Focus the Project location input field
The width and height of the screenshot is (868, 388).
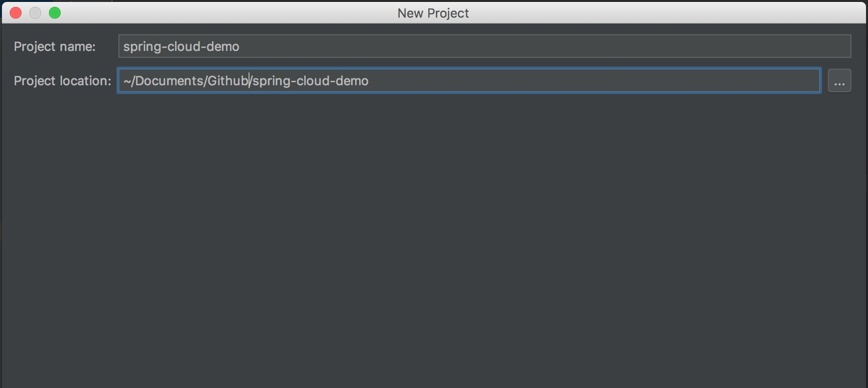538,81
